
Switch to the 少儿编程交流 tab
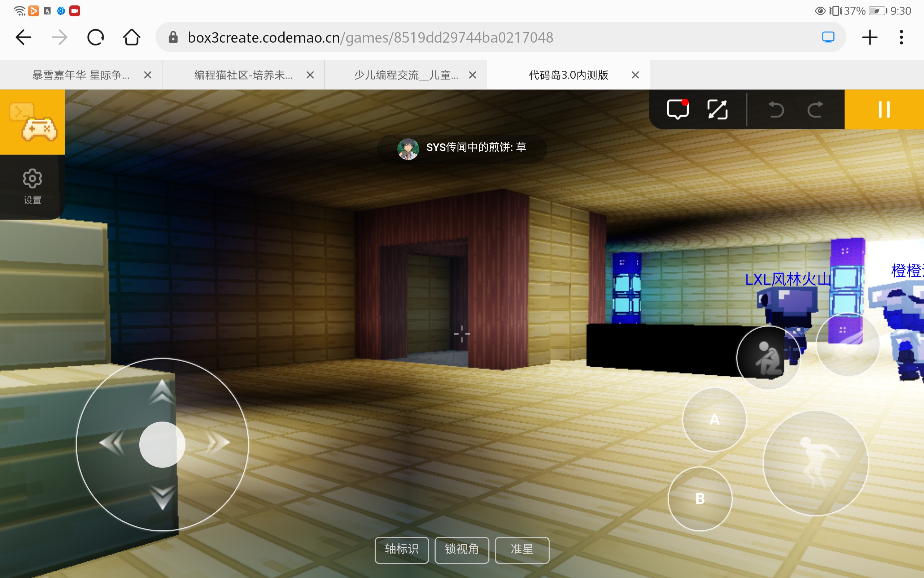pos(406,75)
